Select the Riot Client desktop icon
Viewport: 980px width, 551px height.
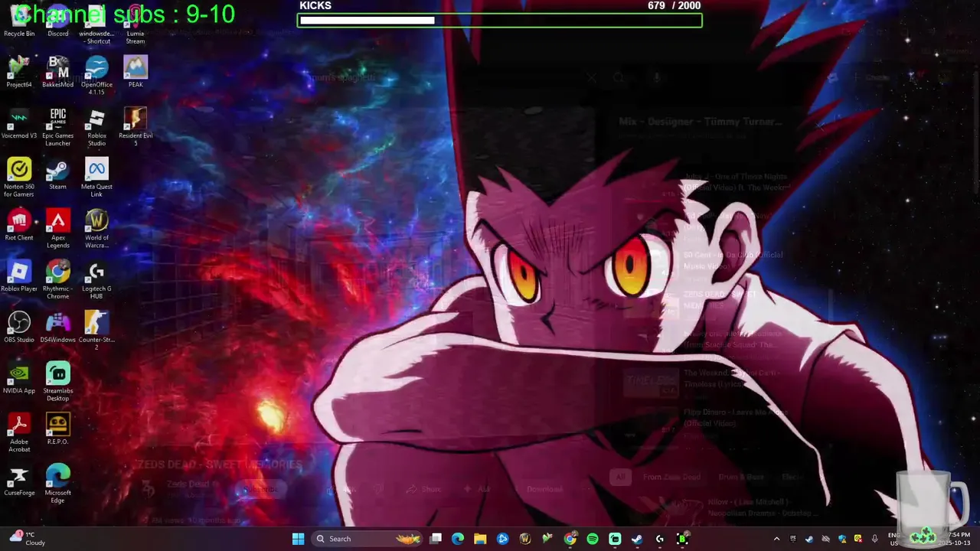click(x=19, y=225)
